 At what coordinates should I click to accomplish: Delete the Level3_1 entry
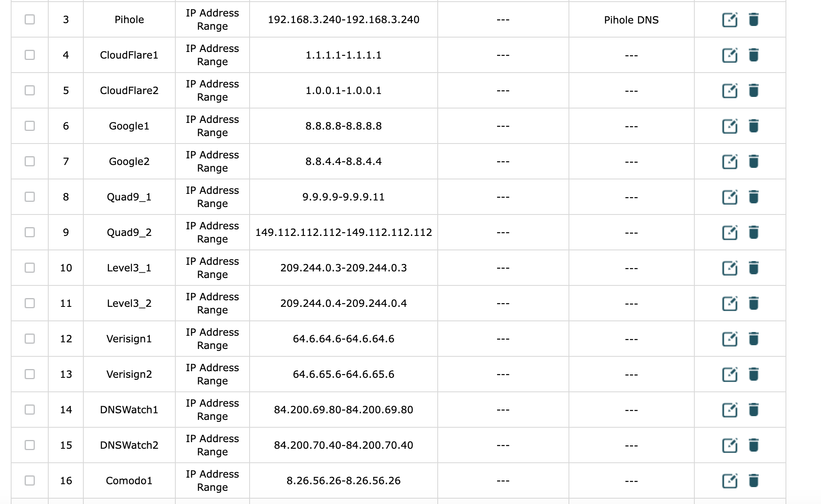coord(753,268)
